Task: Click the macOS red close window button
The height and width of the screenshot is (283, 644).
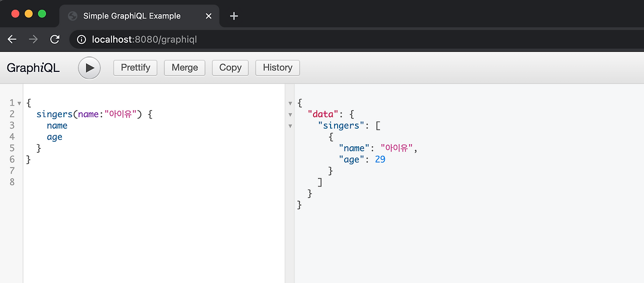Action: pos(15,14)
